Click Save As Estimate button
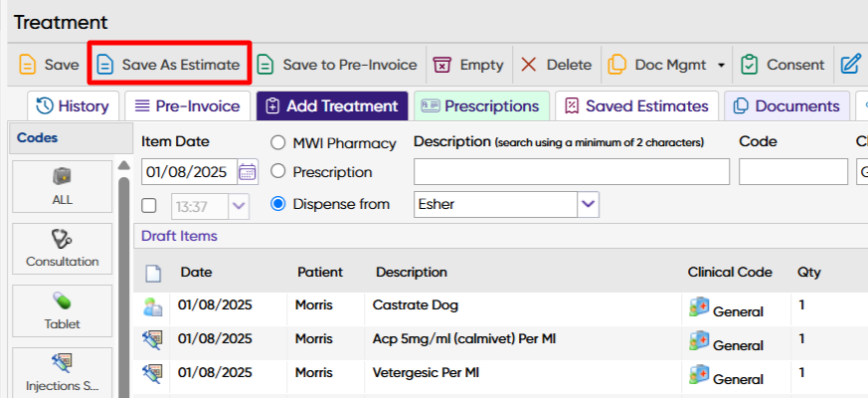Image resolution: width=868 pixels, height=398 pixels. pyautogui.click(x=169, y=65)
